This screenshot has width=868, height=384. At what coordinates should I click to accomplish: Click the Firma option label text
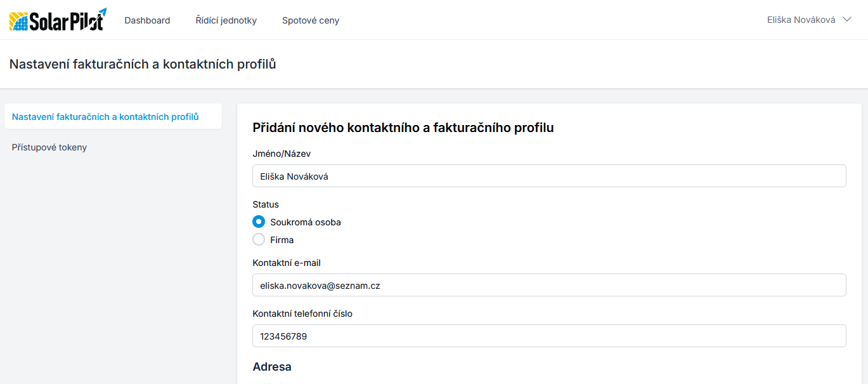tap(282, 240)
